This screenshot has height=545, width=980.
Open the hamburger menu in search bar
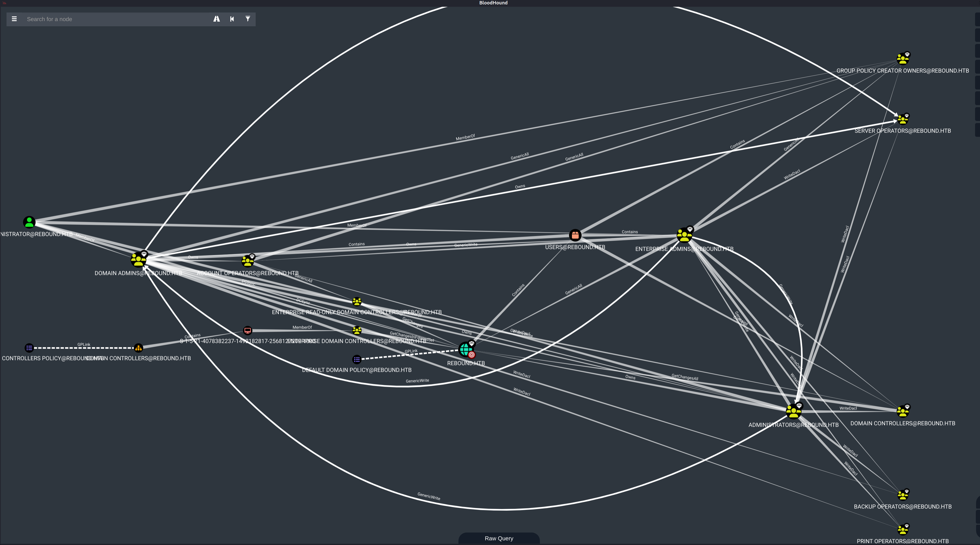pos(14,19)
